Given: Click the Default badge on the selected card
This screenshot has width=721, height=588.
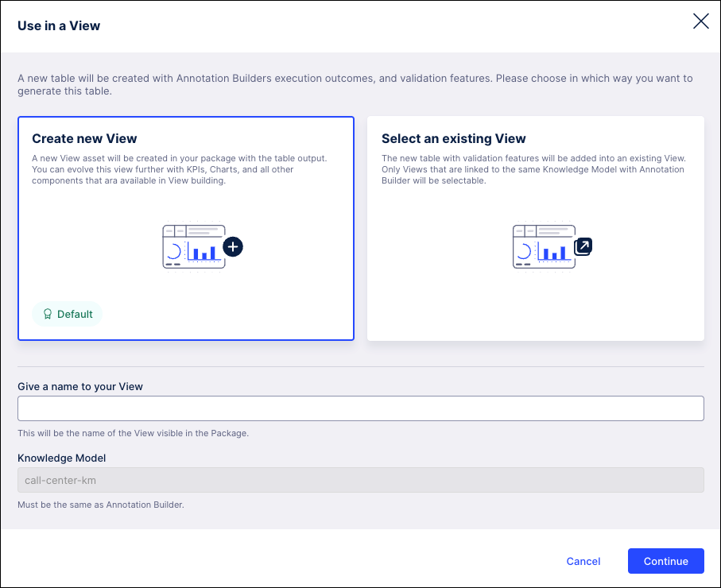Looking at the screenshot, I should tap(68, 314).
